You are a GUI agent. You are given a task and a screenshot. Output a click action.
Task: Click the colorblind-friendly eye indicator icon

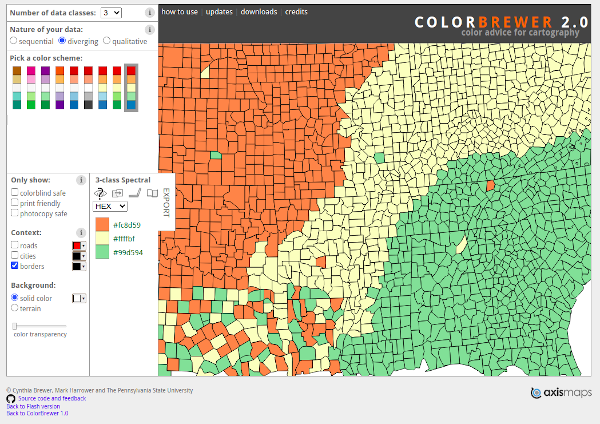click(100, 193)
